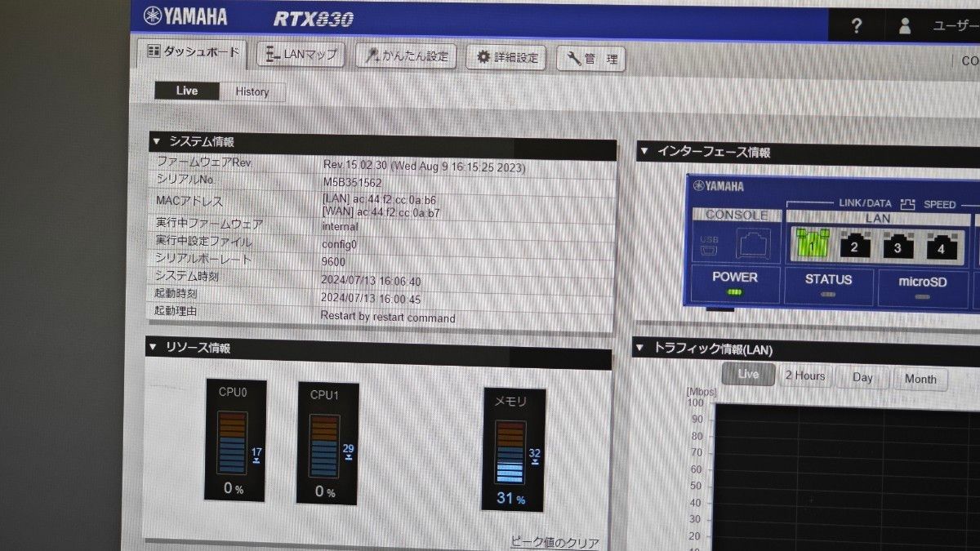
Task: Click the POWER LED indicator
Action: 734,292
